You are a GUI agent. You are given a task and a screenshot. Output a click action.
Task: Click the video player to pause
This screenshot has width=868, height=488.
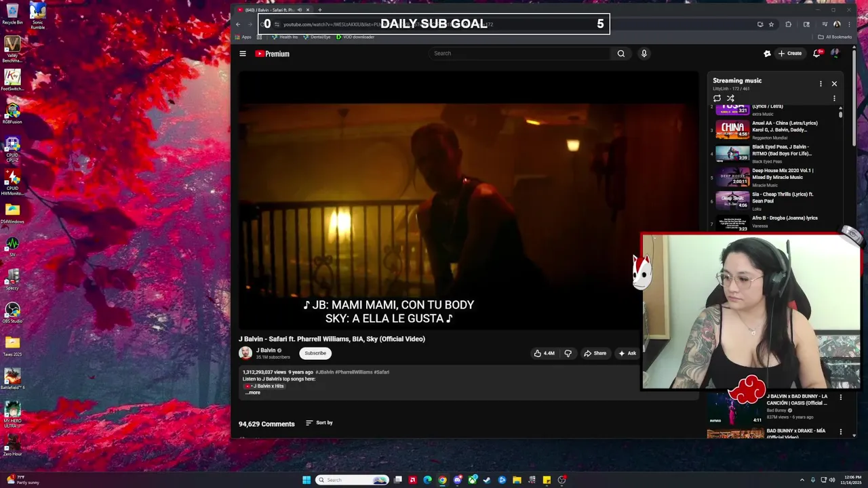tap(468, 200)
